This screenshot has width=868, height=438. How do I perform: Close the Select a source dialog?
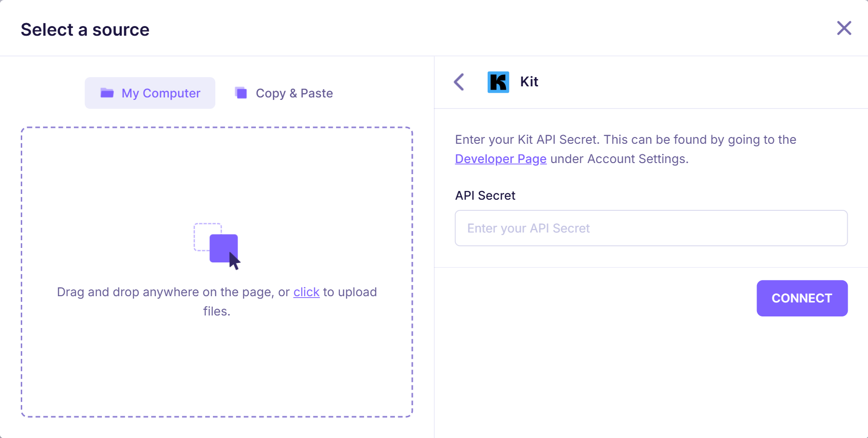click(844, 28)
